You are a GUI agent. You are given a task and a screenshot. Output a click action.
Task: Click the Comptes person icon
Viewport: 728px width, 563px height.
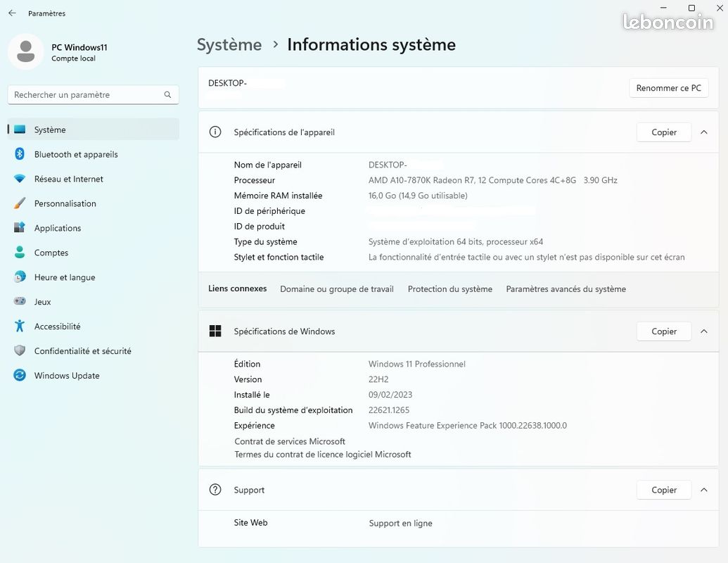click(x=20, y=252)
